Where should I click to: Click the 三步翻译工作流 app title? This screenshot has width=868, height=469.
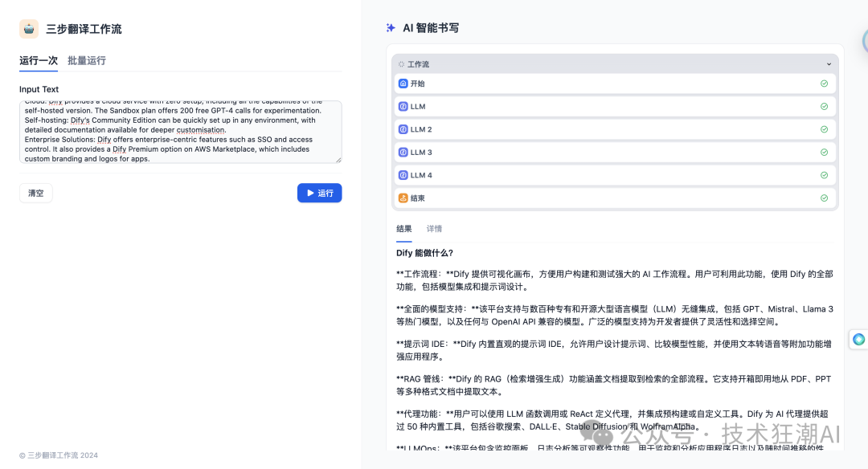[x=84, y=29]
